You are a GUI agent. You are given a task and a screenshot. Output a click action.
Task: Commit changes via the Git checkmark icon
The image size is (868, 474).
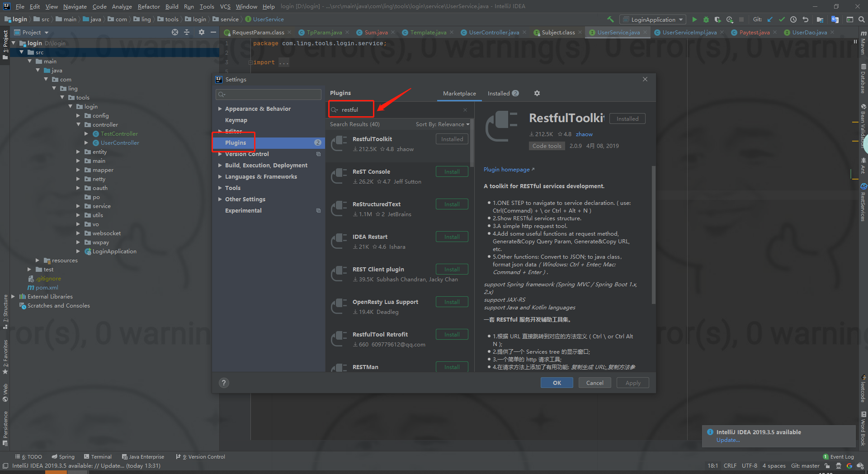tap(782, 19)
